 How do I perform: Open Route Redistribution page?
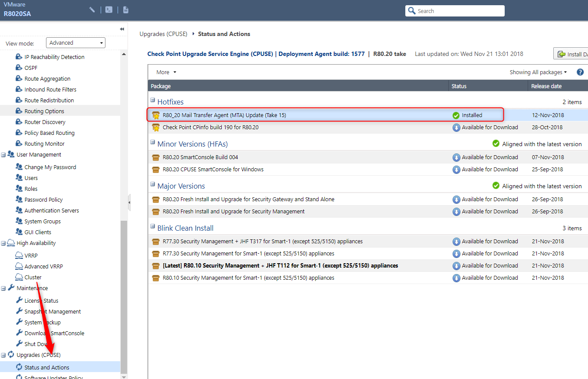tap(49, 100)
